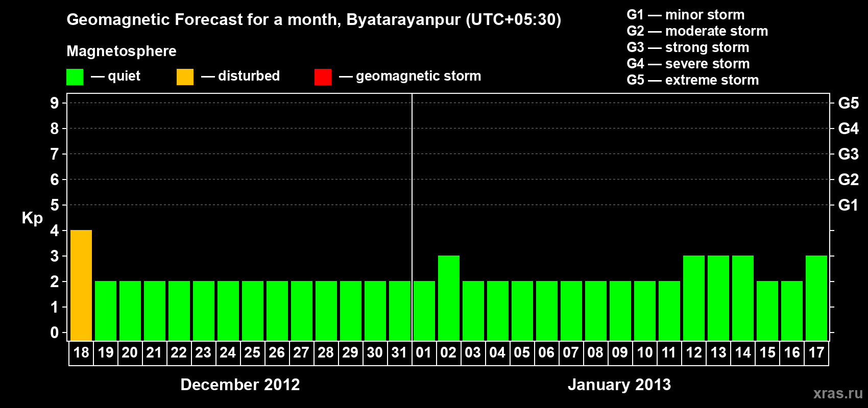The height and width of the screenshot is (408, 868).
Task: Click the G4 label on right axis
Action: [849, 129]
